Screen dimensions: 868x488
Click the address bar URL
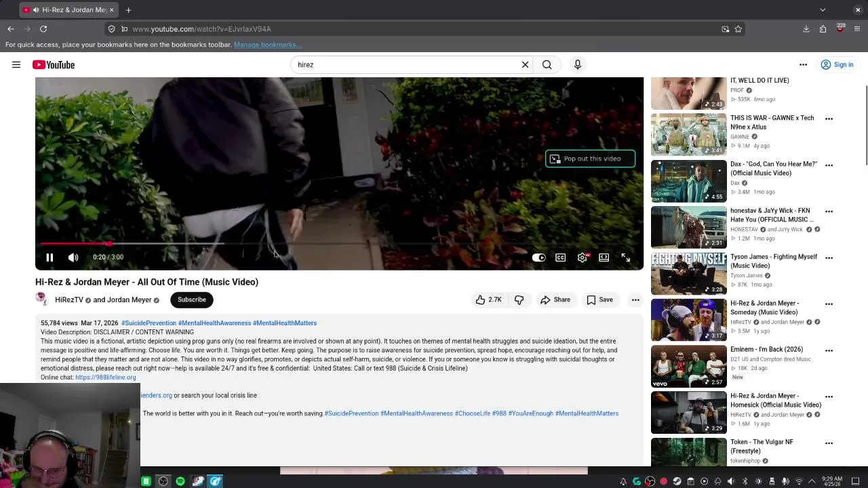201,29
